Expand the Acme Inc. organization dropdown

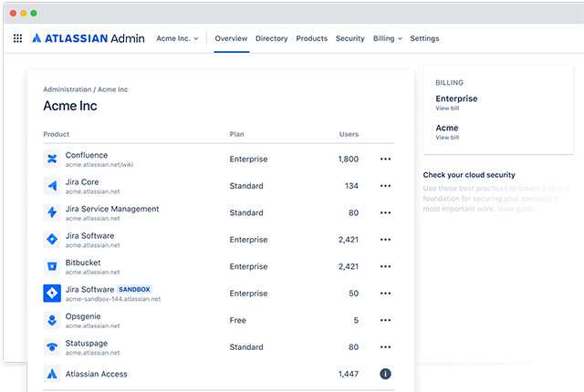tap(177, 38)
